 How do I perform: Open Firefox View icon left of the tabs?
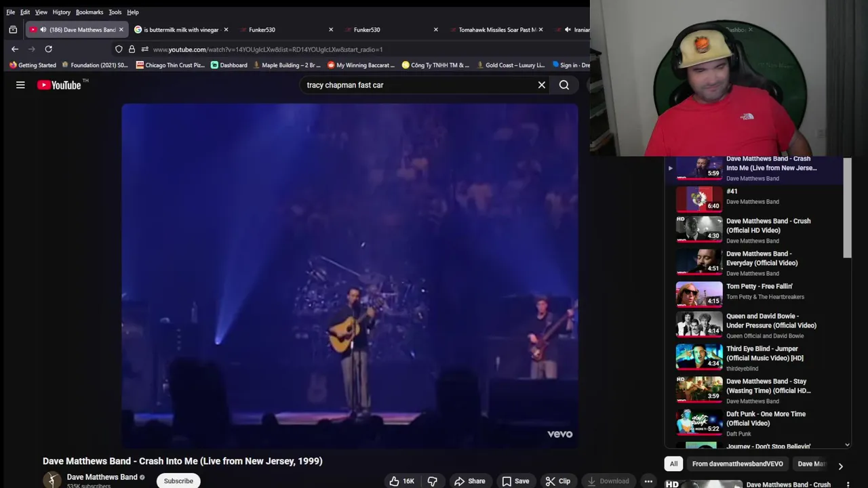[x=12, y=30]
